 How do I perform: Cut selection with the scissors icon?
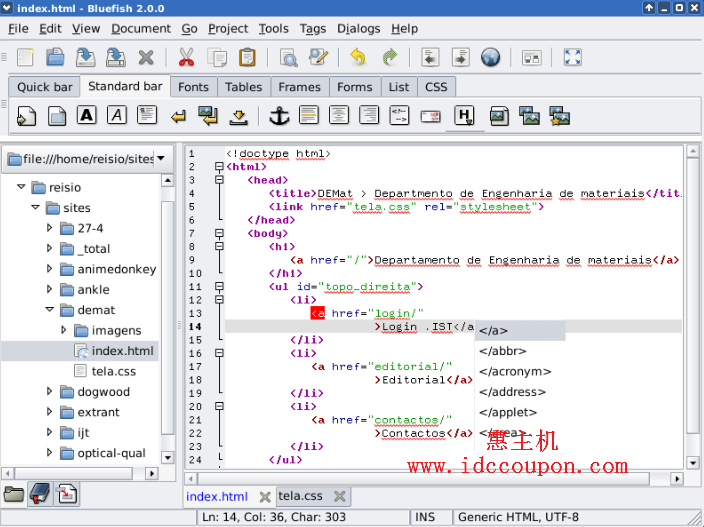pyautogui.click(x=186, y=57)
